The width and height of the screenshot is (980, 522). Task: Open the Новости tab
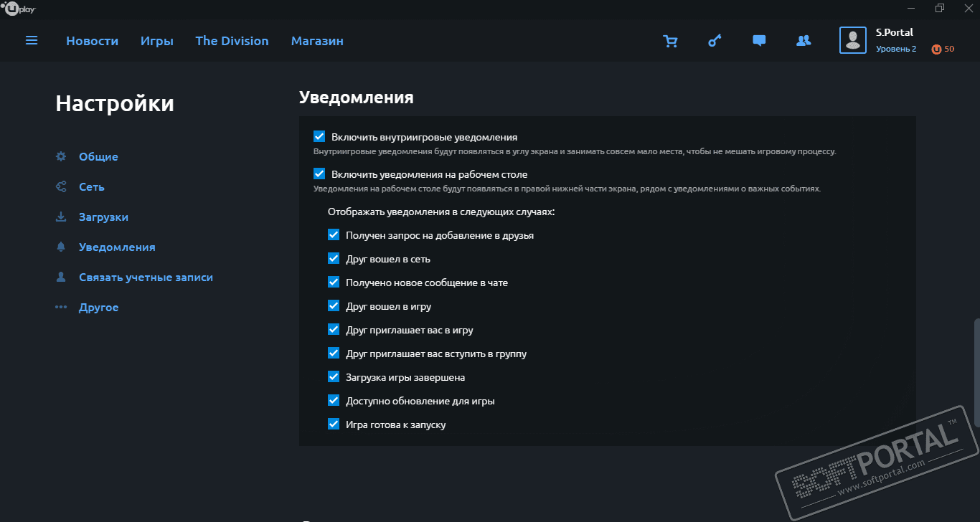point(92,41)
